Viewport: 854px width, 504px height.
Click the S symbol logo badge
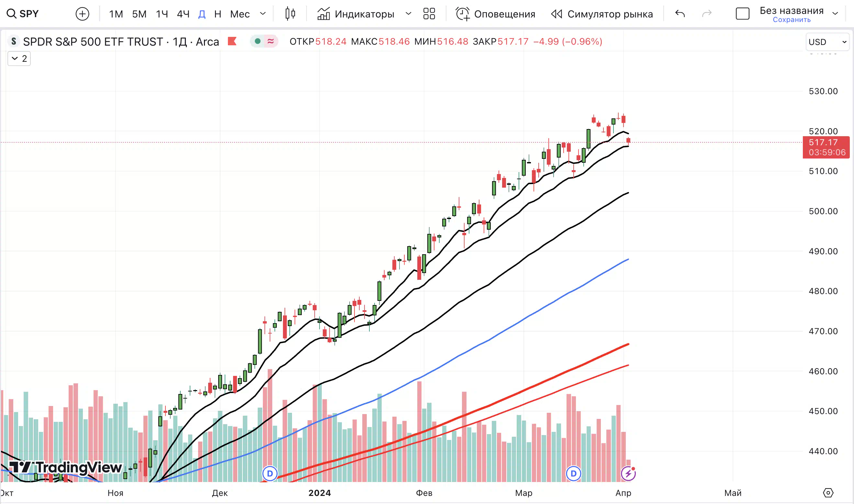[x=14, y=41]
